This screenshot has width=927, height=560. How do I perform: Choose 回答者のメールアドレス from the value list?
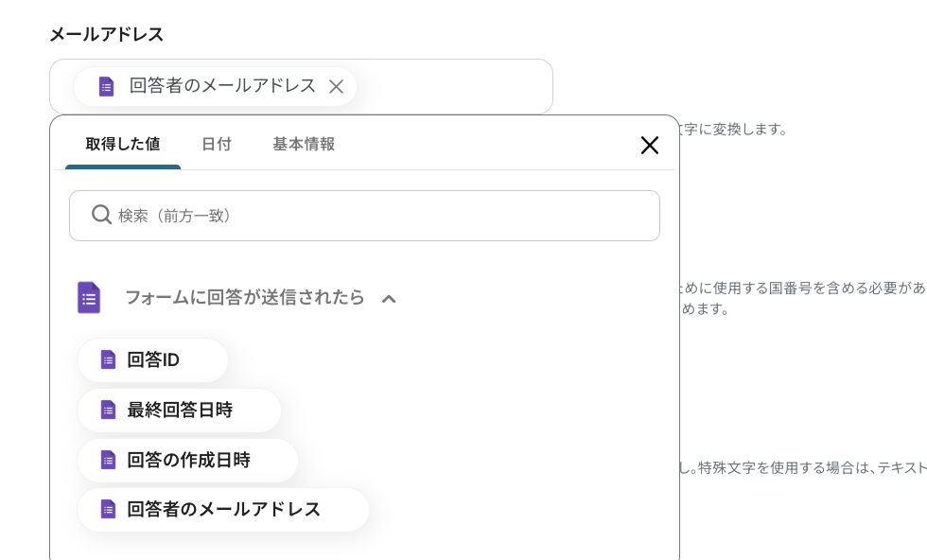click(224, 509)
